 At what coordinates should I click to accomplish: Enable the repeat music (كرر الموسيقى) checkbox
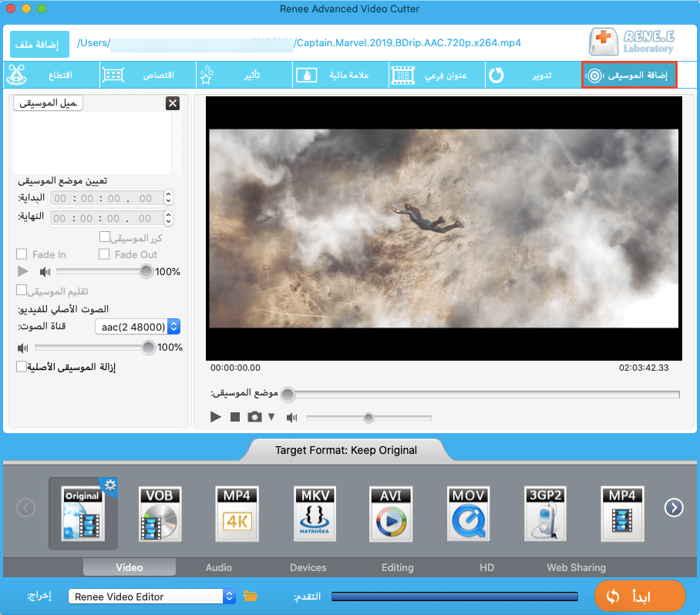[x=105, y=237]
